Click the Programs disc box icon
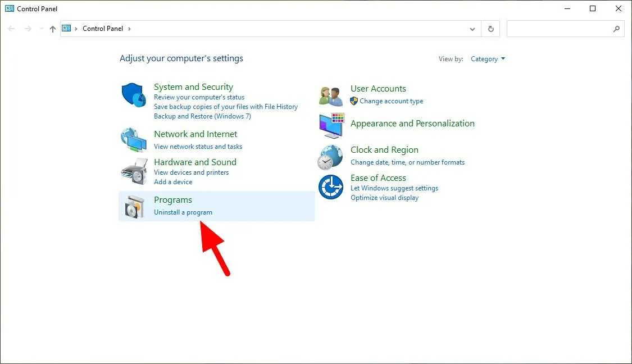Viewport: 632px width, 364px height. coord(134,207)
